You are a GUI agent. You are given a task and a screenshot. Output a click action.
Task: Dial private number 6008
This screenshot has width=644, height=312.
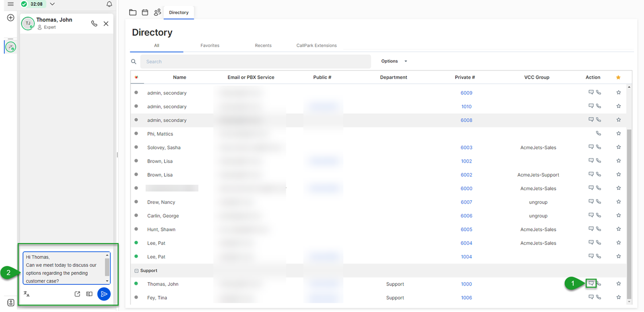(x=466, y=120)
